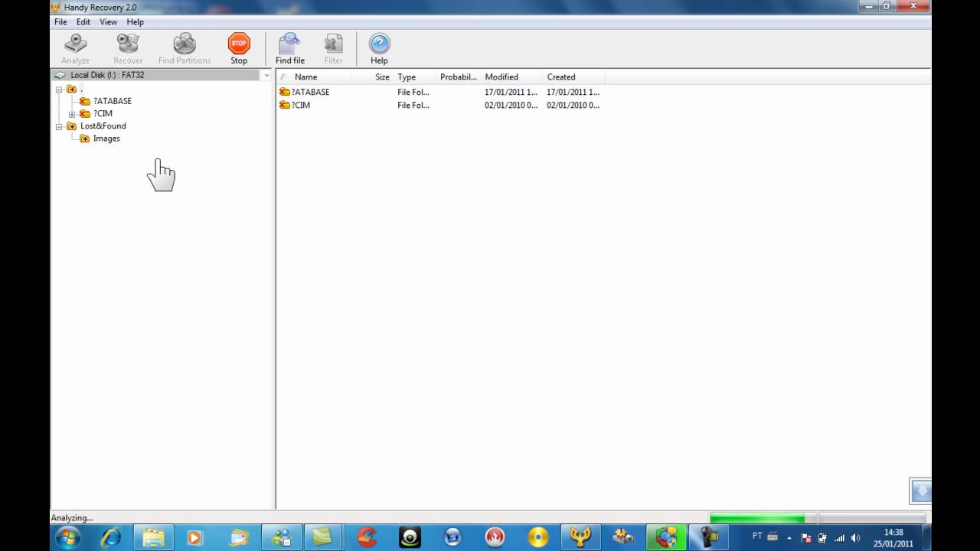Screen dimensions: 980x551
Task: Open the File menu
Action: pyautogui.click(x=60, y=22)
